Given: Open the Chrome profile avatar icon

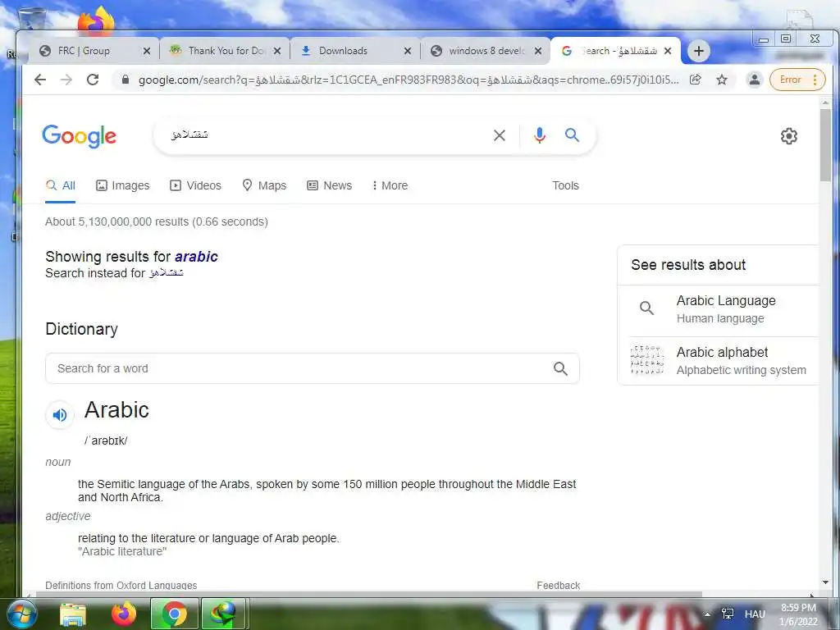Looking at the screenshot, I should [755, 80].
